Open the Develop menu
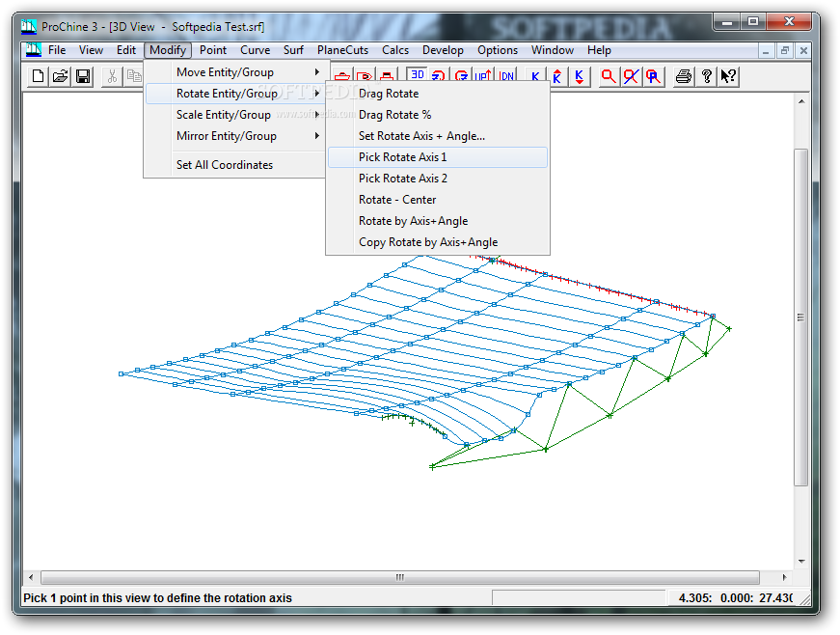840x635 pixels. click(443, 50)
